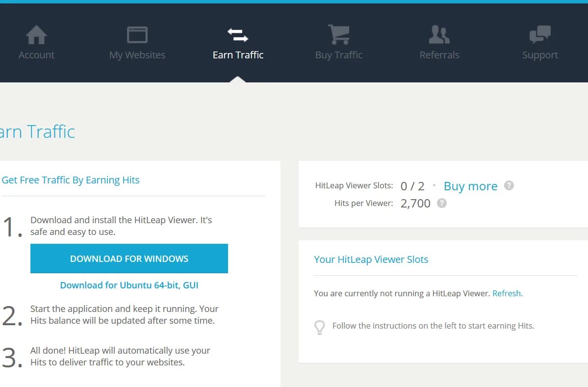This screenshot has height=387, width=588.
Task: Click the Support chat bubbles icon
Action: [x=540, y=34]
